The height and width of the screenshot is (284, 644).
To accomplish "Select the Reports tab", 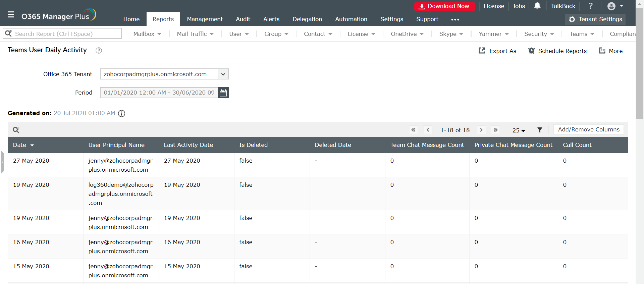I will click(163, 19).
